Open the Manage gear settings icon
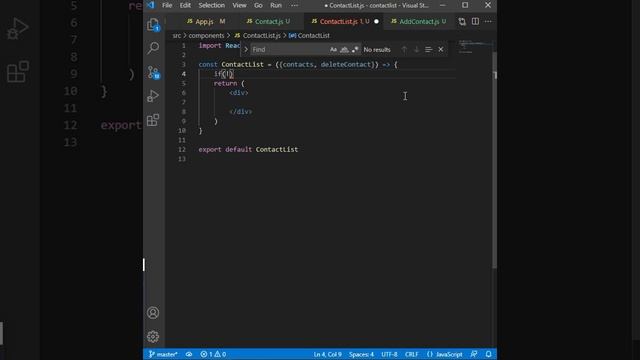 point(153,336)
